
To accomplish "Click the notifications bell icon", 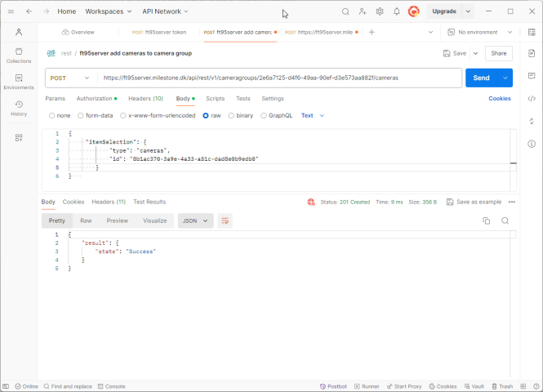I will (x=397, y=11).
